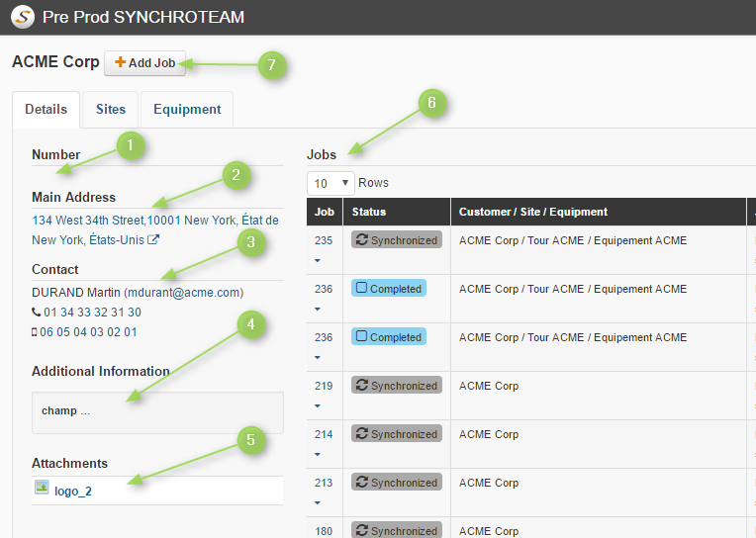The height and width of the screenshot is (538, 756).
Task: Click the Synchronized badge for job 213
Action: pyautogui.click(x=397, y=482)
